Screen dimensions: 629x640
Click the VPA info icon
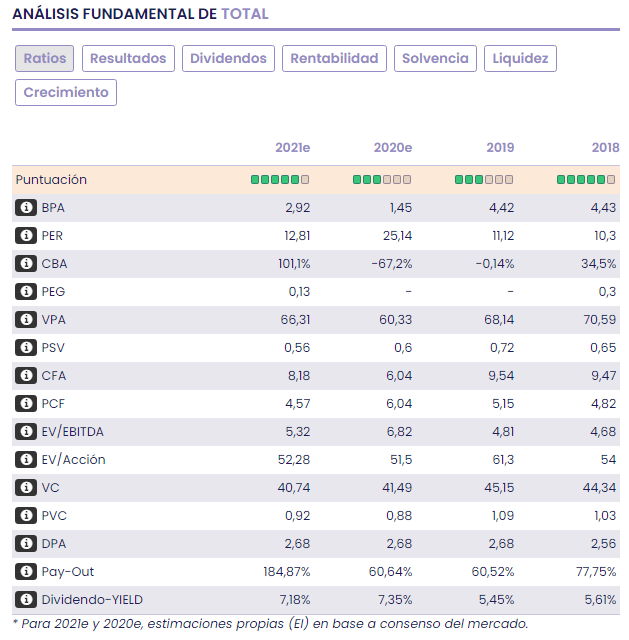click(x=26, y=320)
